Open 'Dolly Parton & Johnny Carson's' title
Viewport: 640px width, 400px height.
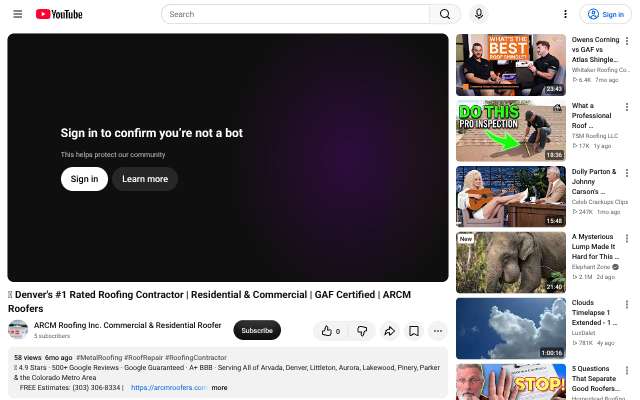(x=594, y=182)
